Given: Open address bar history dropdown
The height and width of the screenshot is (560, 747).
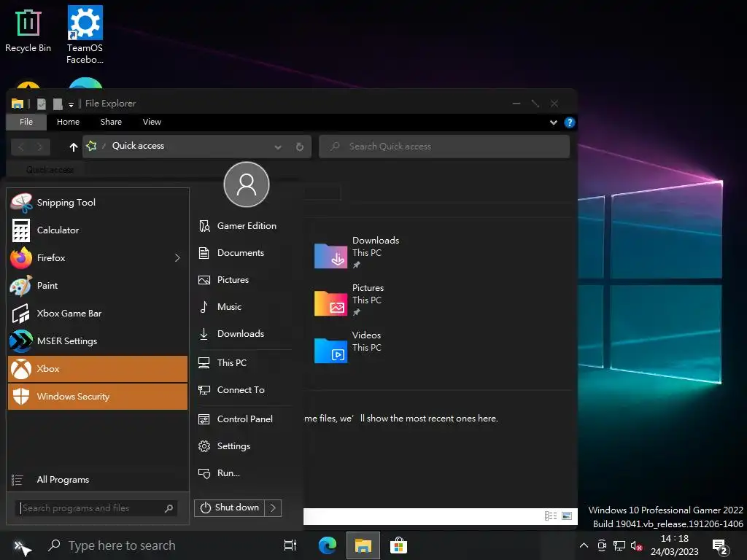Looking at the screenshot, I should point(278,147).
